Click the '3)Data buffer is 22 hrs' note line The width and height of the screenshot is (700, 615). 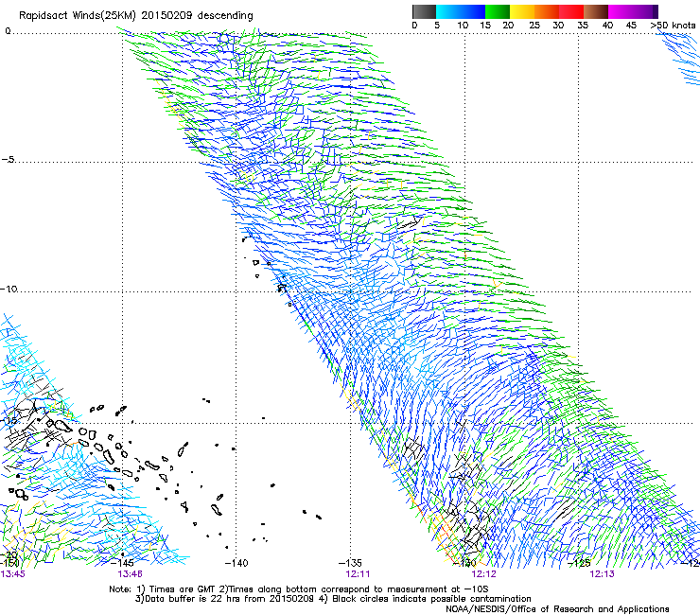333,599
